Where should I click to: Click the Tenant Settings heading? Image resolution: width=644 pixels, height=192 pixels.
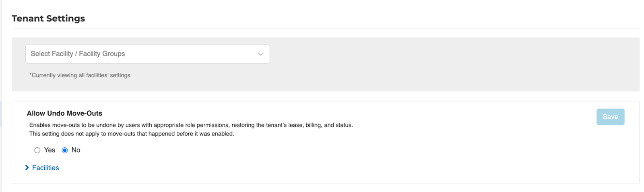click(x=48, y=19)
